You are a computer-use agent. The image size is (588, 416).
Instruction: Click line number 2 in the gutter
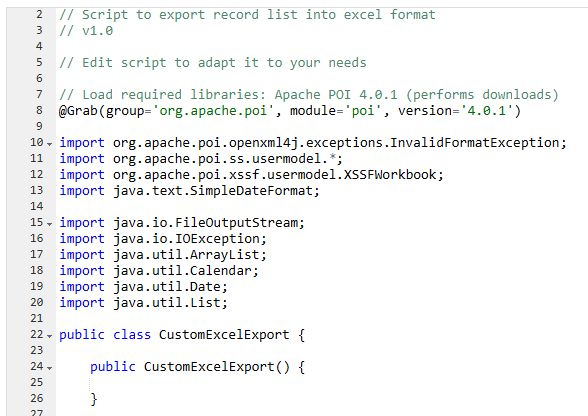point(39,15)
